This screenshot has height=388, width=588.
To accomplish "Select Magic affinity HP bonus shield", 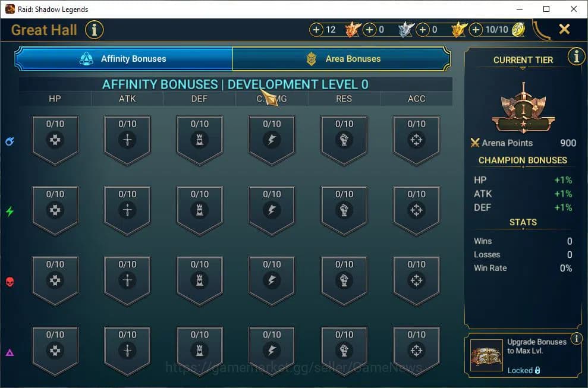I will [x=55, y=140].
